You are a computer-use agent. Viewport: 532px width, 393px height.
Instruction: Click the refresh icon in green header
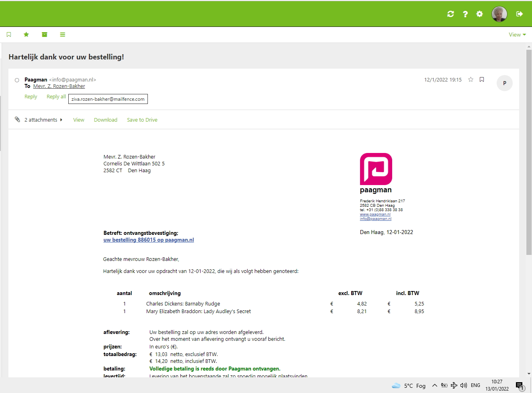click(x=450, y=14)
